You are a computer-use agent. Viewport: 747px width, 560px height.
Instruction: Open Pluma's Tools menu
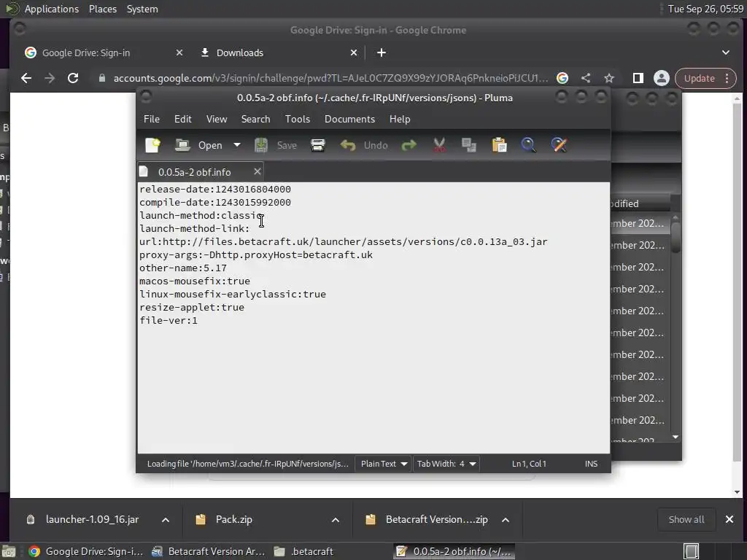(298, 119)
